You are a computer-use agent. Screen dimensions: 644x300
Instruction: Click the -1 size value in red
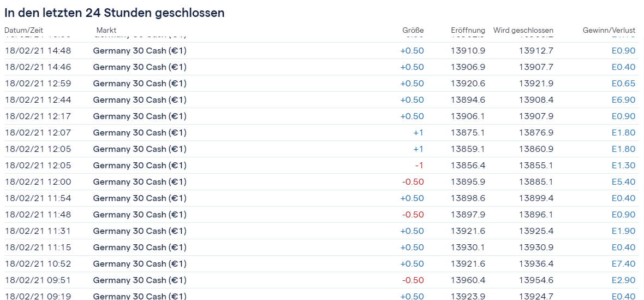tap(419, 166)
